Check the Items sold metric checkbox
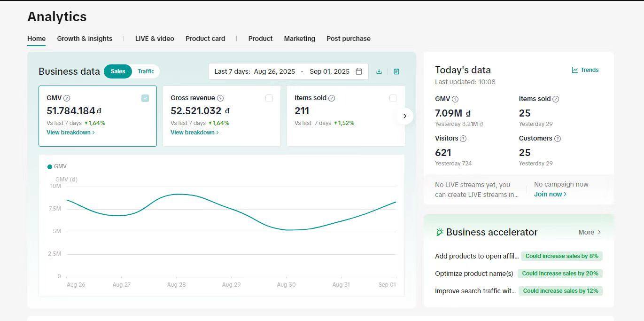 tap(393, 98)
